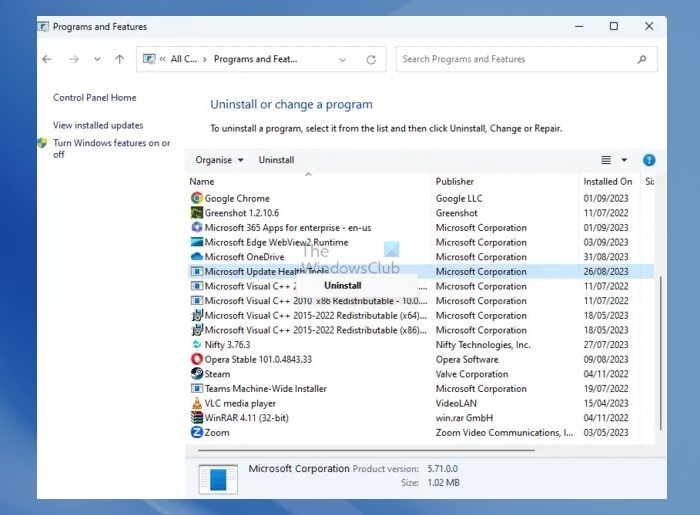Select the Nifty 3.76.3 icon
700x515 pixels.
click(x=196, y=345)
